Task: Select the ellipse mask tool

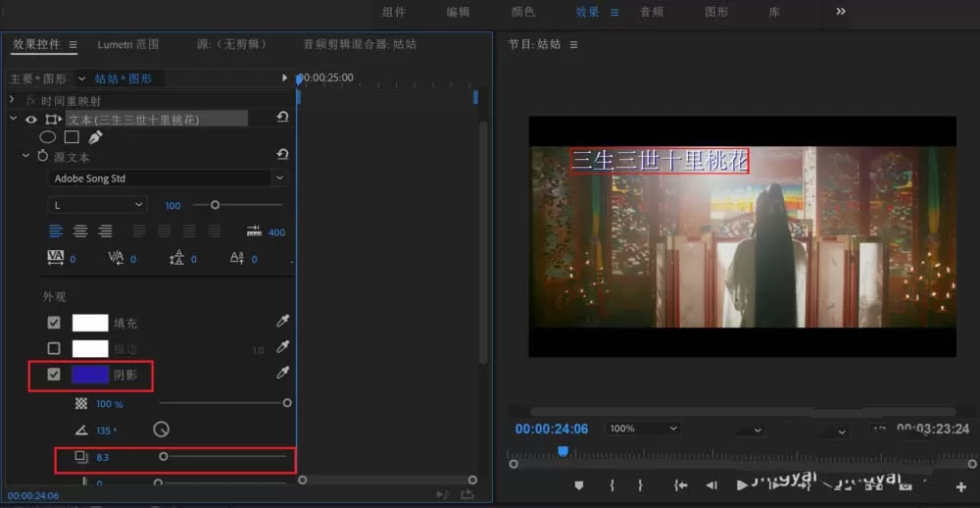Action: point(48,137)
